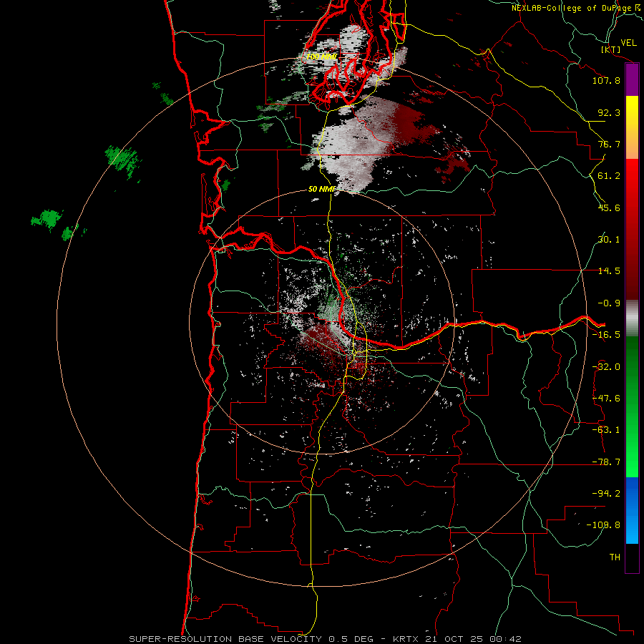
Task: Click the [KT] units label
Action: click(610, 49)
